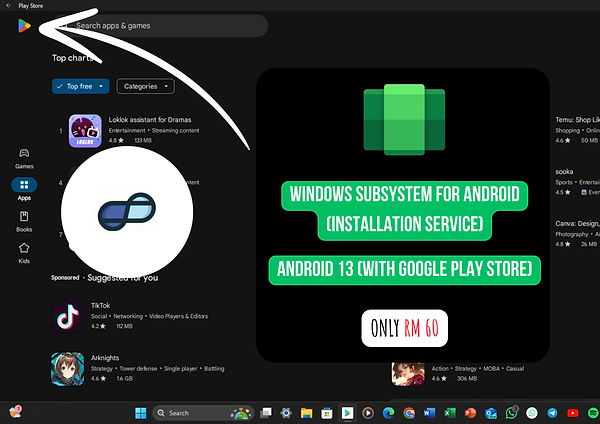Click the Google Play logo

tap(24, 26)
